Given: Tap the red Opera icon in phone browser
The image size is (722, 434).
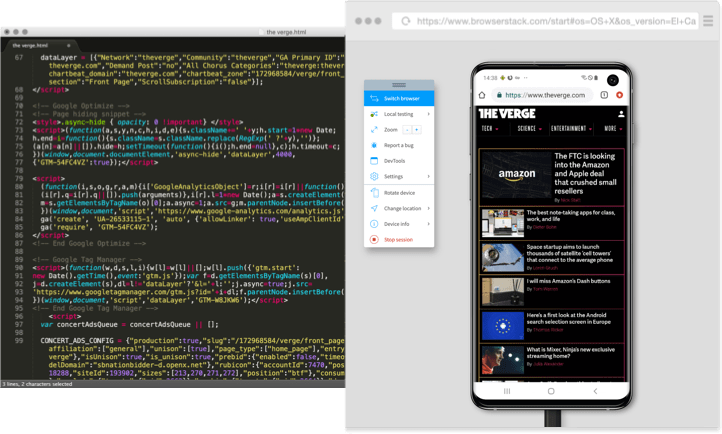Looking at the screenshot, I should (619, 95).
